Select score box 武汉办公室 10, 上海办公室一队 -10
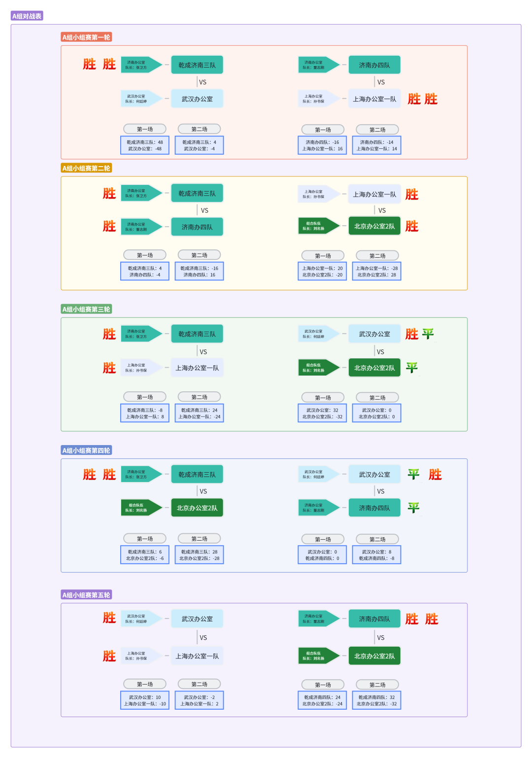The width and height of the screenshot is (532, 758). point(145,700)
